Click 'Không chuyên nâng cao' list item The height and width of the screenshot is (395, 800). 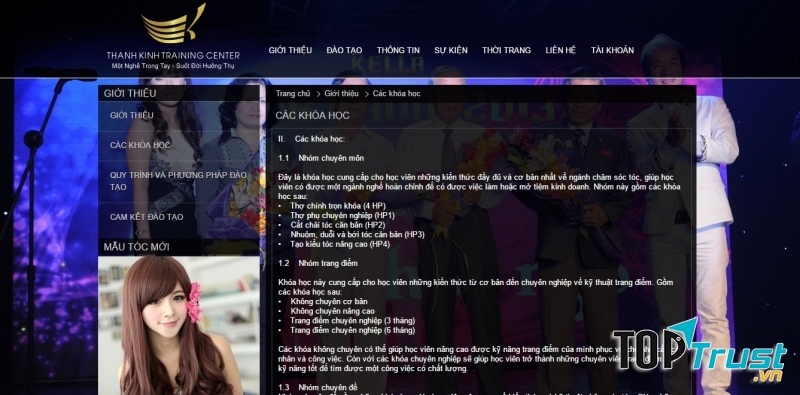coord(333,311)
